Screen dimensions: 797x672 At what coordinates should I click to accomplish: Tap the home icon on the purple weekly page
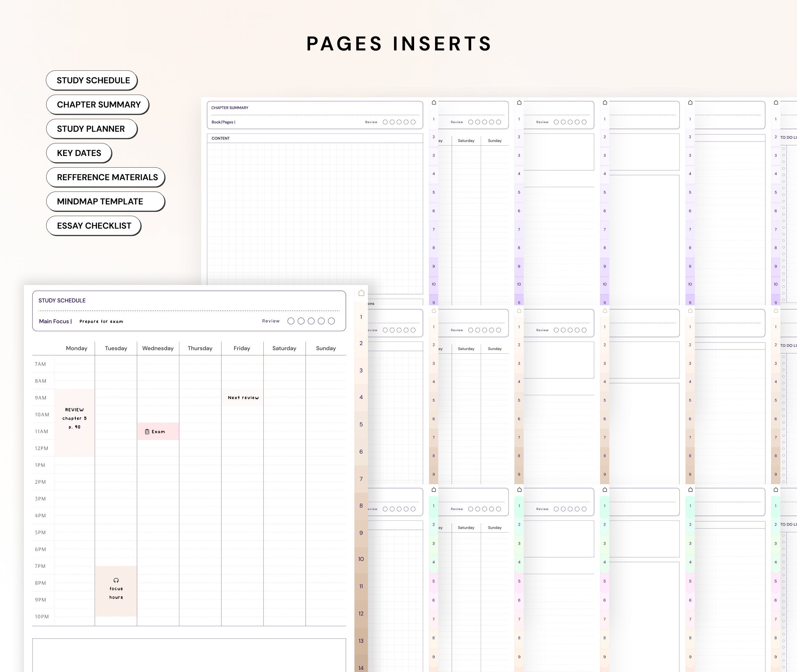point(433,103)
